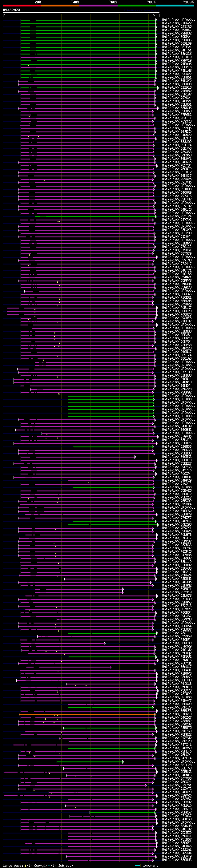Click text UniRef100_A7F682
Screen dimensions: 197x868
pyautogui.click(x=177, y=115)
